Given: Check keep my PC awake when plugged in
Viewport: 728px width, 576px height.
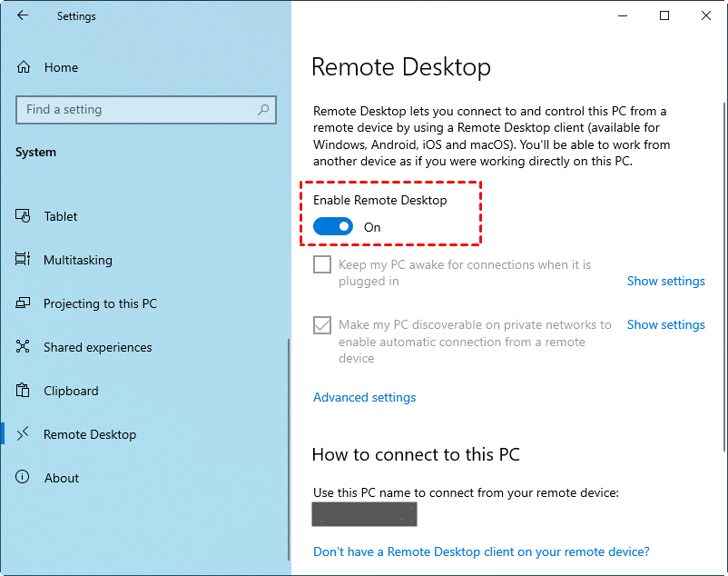Looking at the screenshot, I should 321,264.
